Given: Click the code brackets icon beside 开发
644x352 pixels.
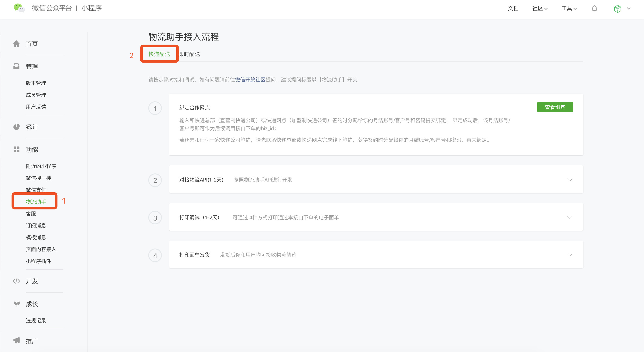Looking at the screenshot, I should pyautogui.click(x=17, y=281).
